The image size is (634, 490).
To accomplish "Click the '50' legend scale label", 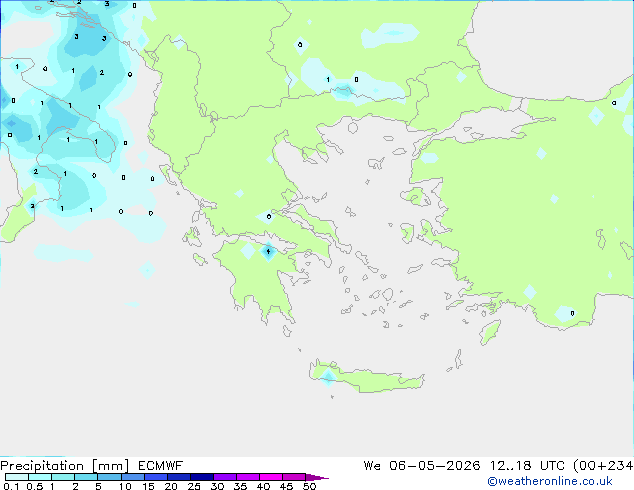I will click(x=310, y=486).
